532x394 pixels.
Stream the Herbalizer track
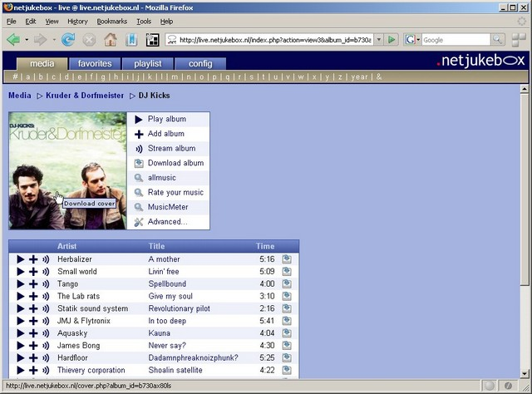point(46,259)
